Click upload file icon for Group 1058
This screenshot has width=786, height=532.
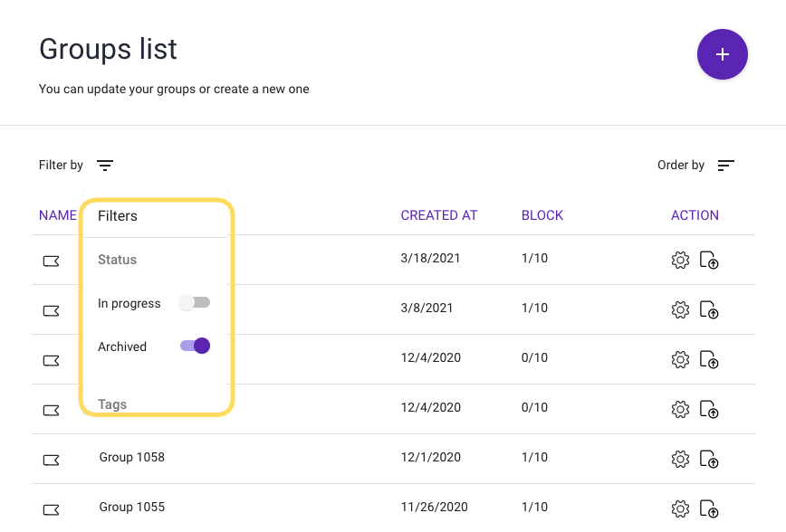[710, 460]
